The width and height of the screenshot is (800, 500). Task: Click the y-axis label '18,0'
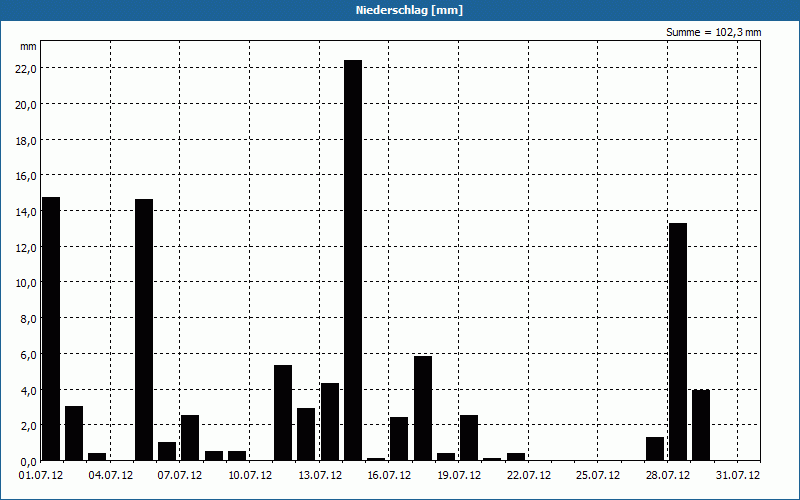point(26,140)
